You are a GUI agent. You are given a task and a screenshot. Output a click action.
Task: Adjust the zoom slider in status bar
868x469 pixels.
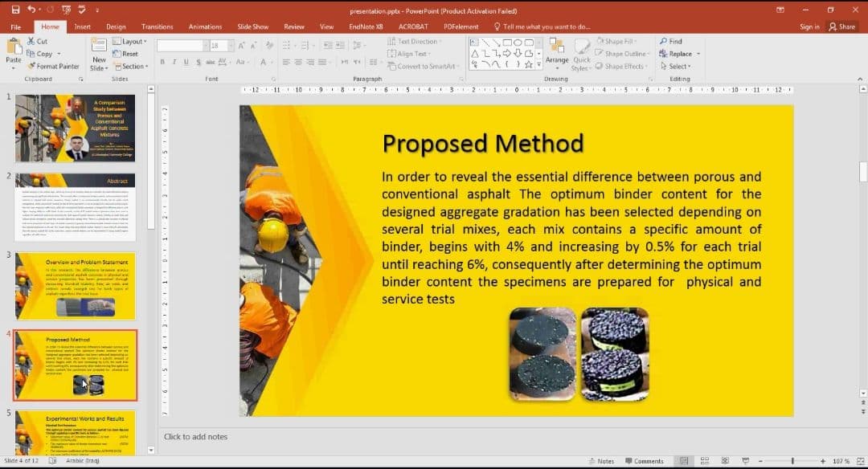792,461
